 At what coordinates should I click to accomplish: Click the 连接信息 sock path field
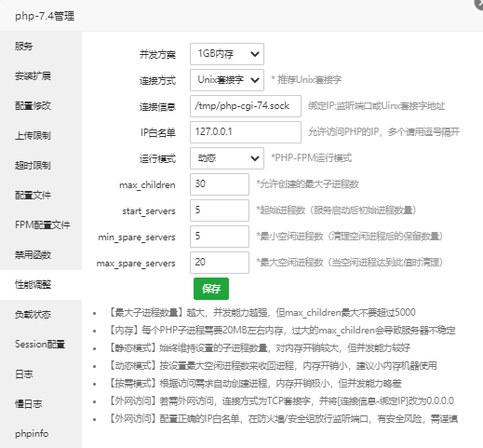tap(246, 106)
